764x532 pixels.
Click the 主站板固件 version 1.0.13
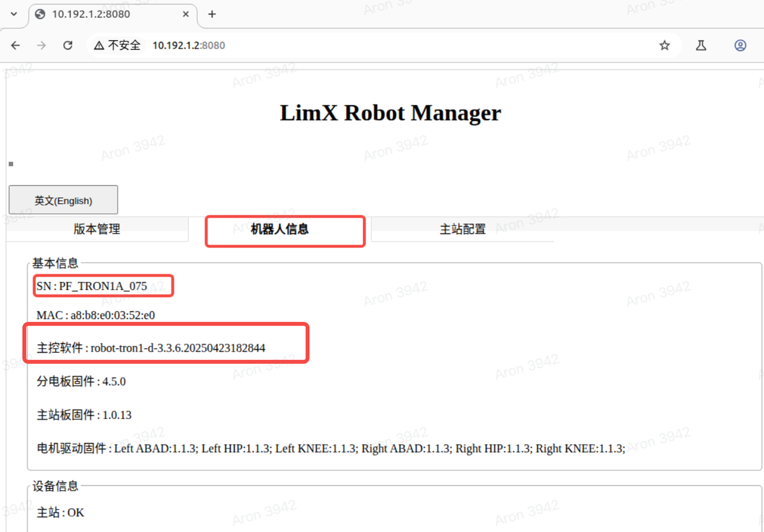click(x=117, y=415)
